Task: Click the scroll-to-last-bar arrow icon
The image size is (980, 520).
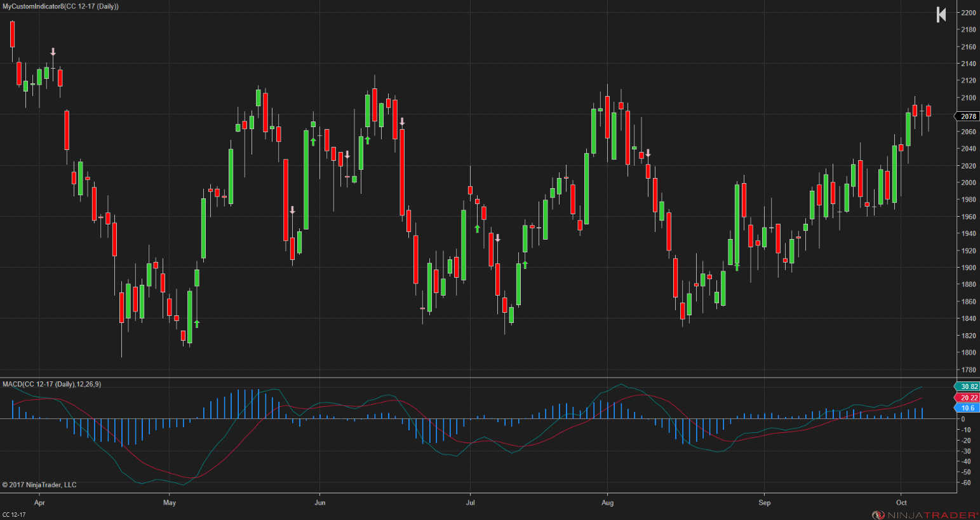Action: point(941,14)
